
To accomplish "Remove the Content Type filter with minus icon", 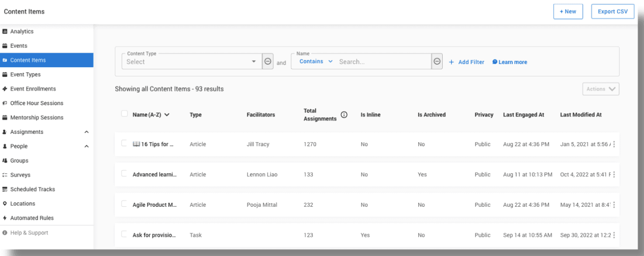I will tap(268, 61).
